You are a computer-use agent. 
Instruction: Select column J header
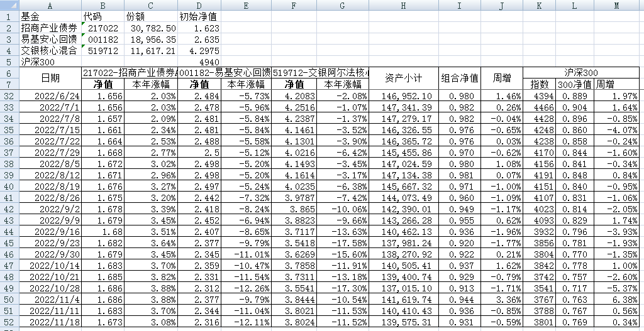click(501, 5)
